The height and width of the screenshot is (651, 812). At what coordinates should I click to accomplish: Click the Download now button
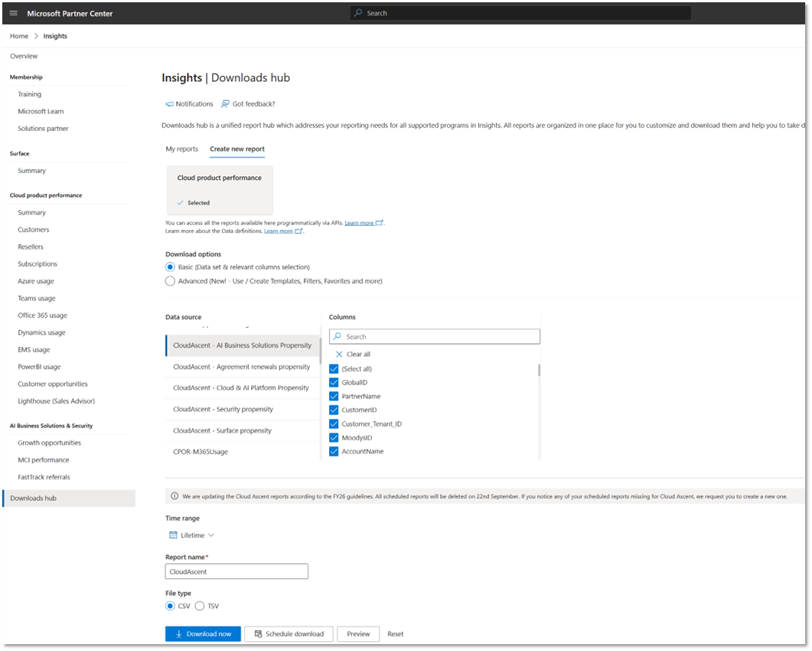coord(203,634)
